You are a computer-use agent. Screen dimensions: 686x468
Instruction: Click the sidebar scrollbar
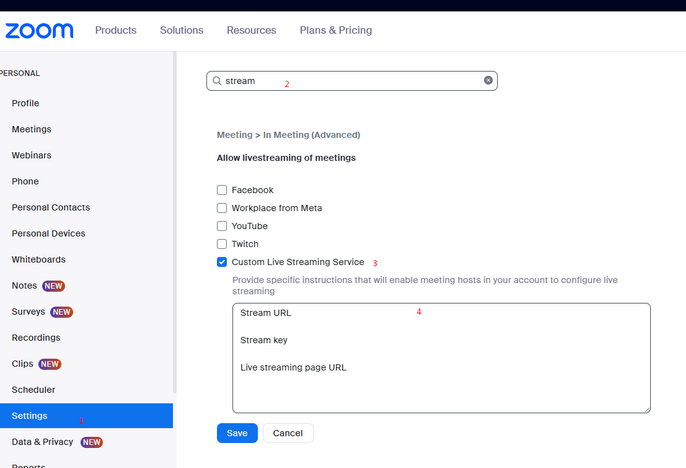[175, 222]
